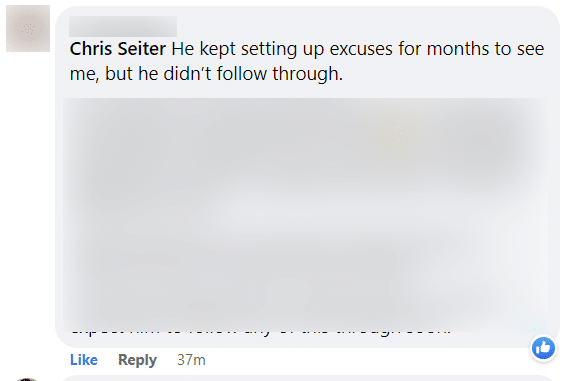
Task: Open the 37m timestamp permalink
Action: tap(191, 360)
